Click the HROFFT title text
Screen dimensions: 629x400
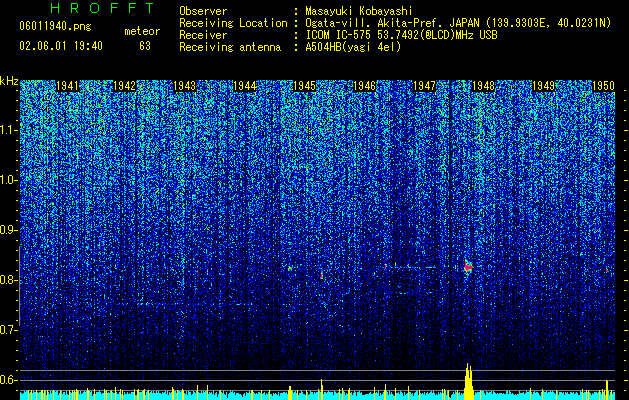tap(102, 8)
